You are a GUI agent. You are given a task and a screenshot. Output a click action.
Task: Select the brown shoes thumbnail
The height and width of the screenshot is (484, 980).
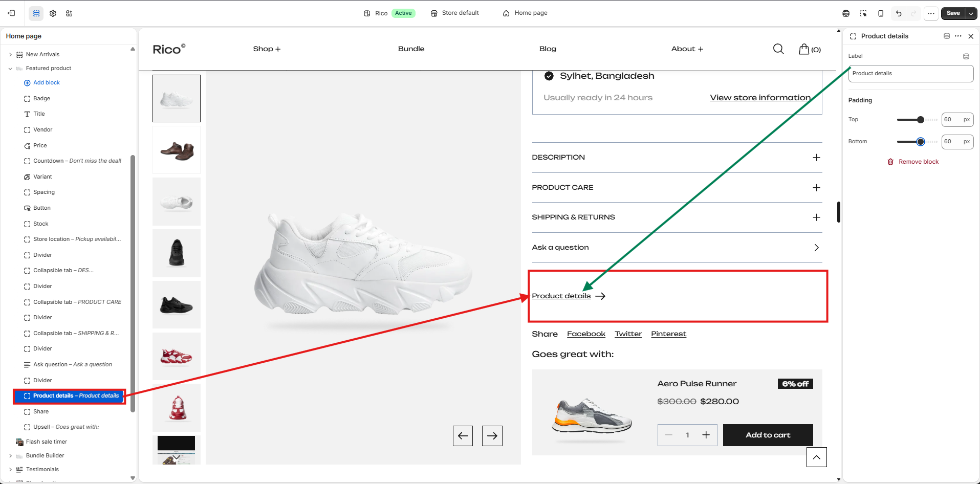(177, 150)
